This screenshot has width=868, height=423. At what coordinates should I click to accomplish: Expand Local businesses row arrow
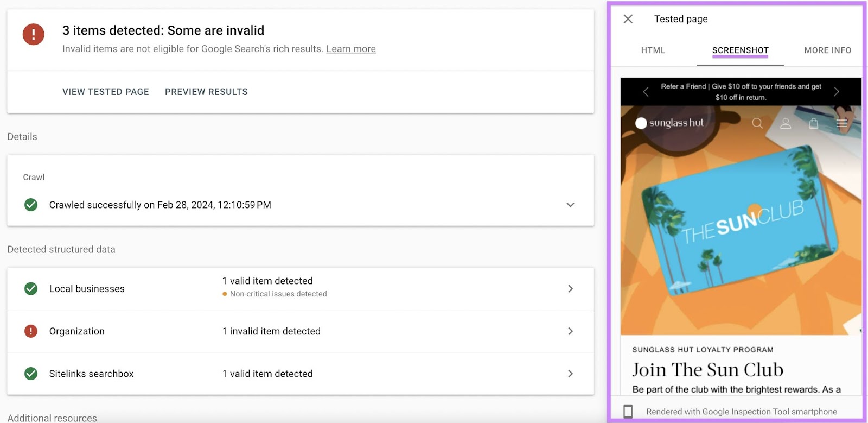[570, 289]
